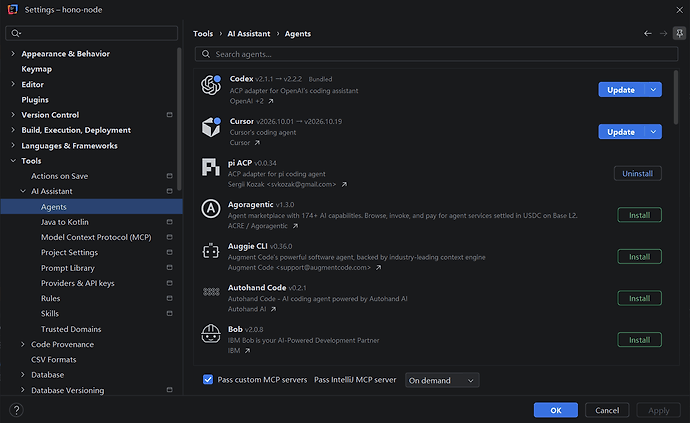
Task: Collapse the Tools settings node
Action: [x=13, y=161]
